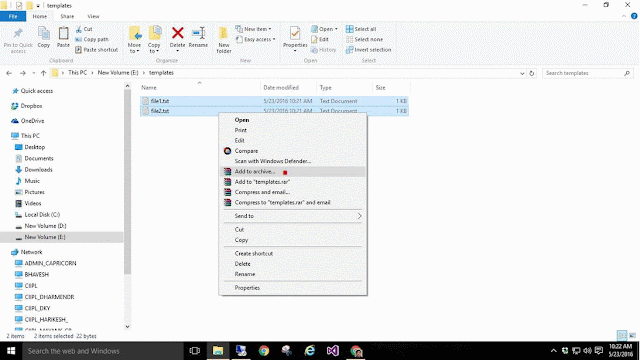640x360 pixels.
Task: Open the File tab
Action: click(x=13, y=16)
